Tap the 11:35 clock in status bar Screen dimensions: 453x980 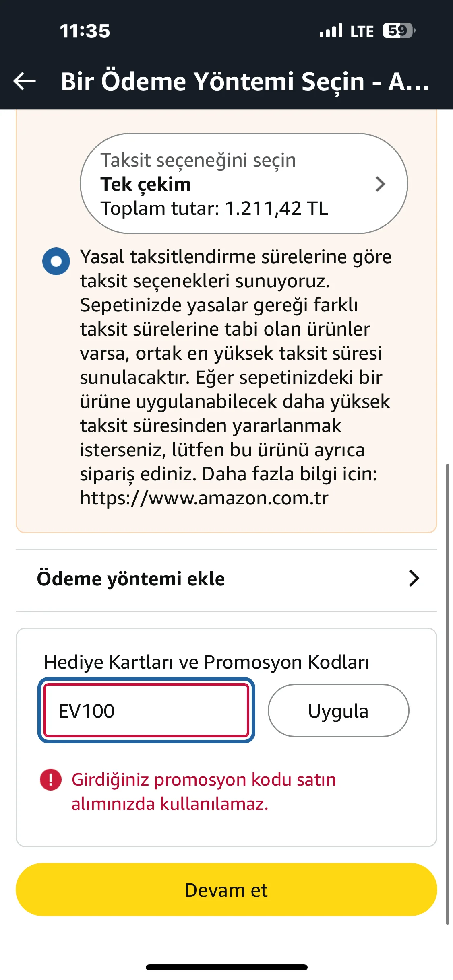click(x=85, y=31)
